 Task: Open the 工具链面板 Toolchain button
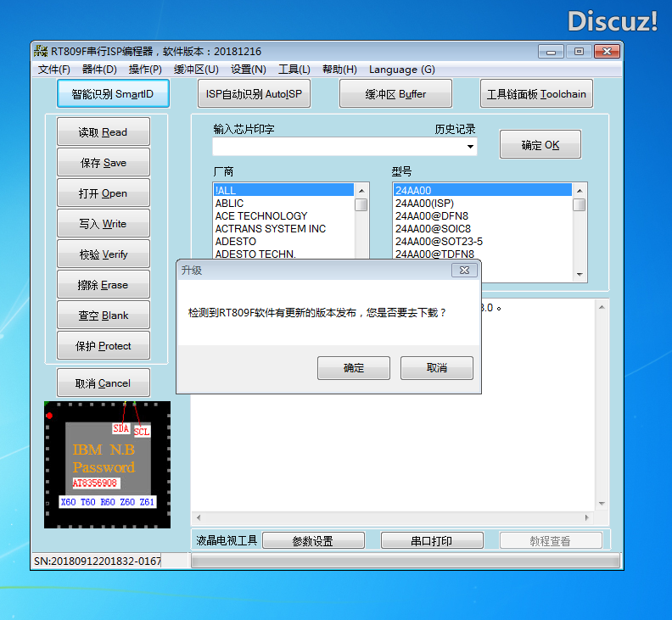[x=536, y=93]
